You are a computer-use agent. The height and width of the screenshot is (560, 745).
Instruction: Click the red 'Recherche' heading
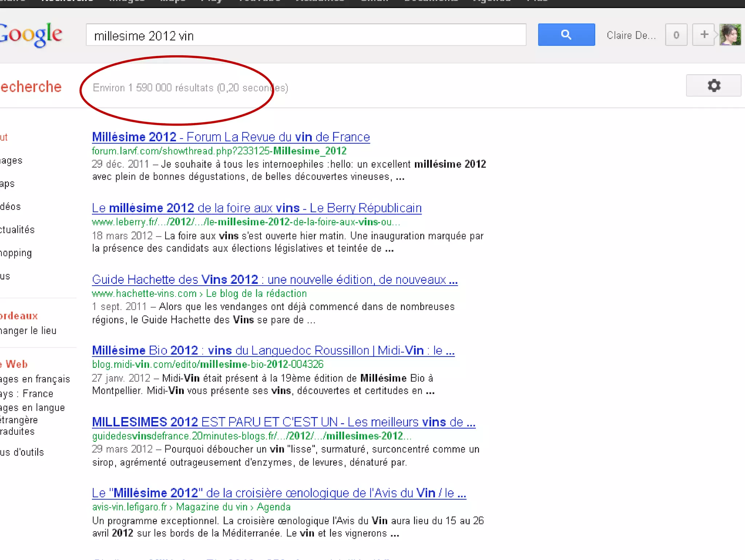point(31,87)
